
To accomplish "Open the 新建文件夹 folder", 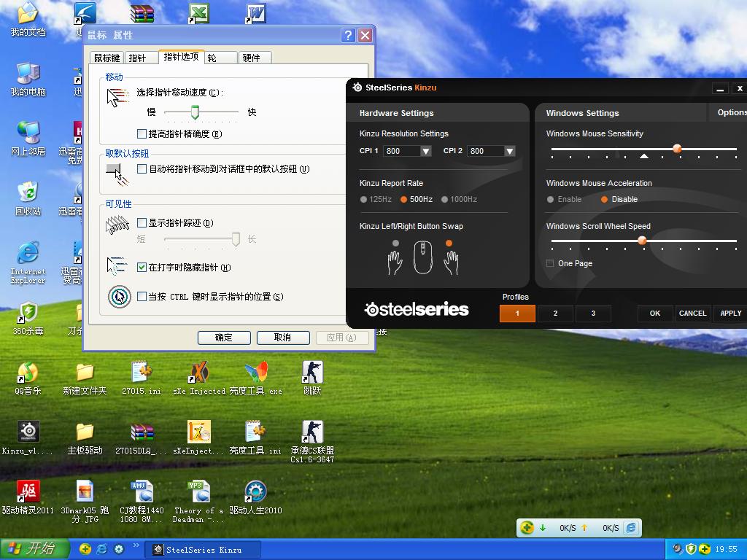I will tap(85, 378).
